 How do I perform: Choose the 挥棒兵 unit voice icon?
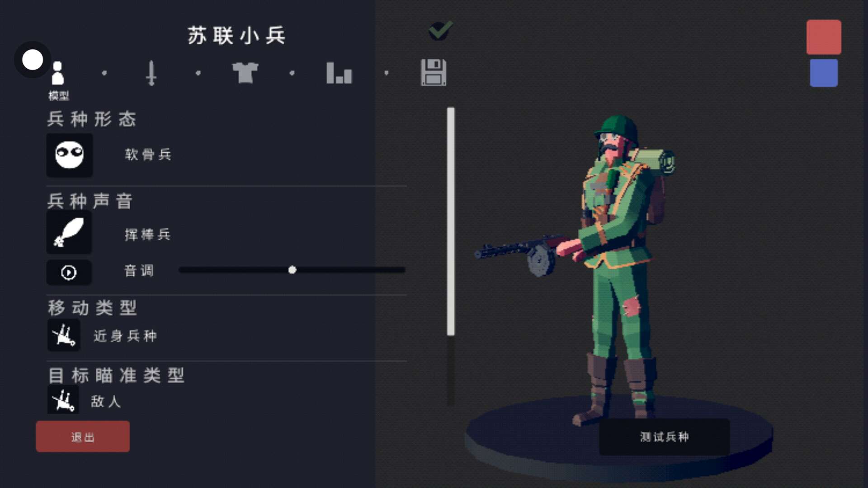pyautogui.click(x=69, y=233)
